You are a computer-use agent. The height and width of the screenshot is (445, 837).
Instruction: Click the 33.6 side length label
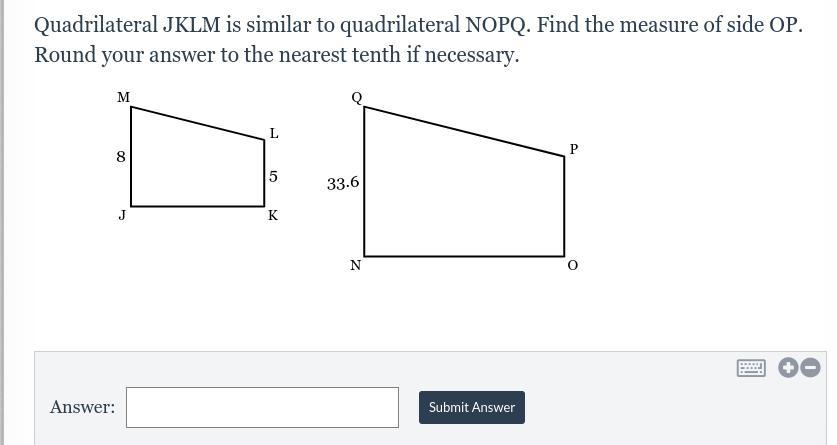(x=343, y=184)
